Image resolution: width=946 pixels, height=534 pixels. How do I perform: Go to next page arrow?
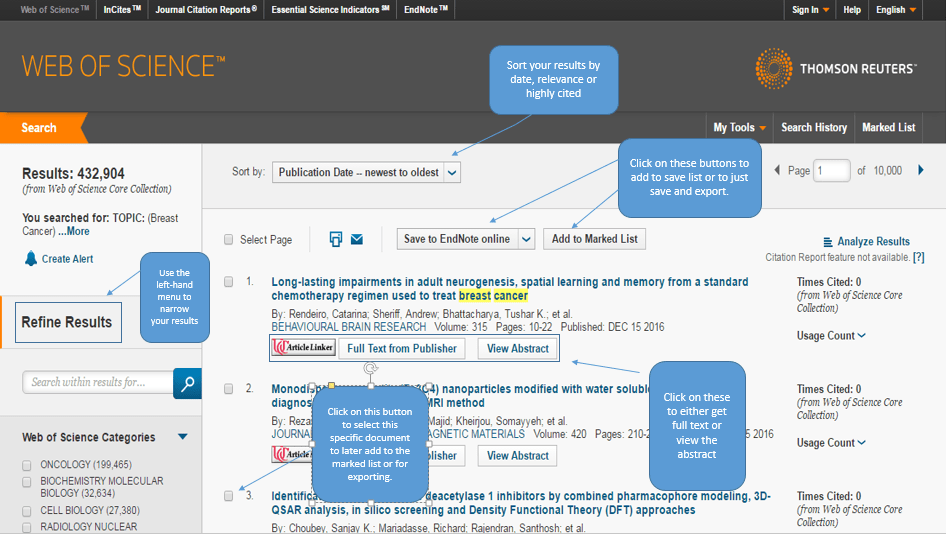[921, 170]
